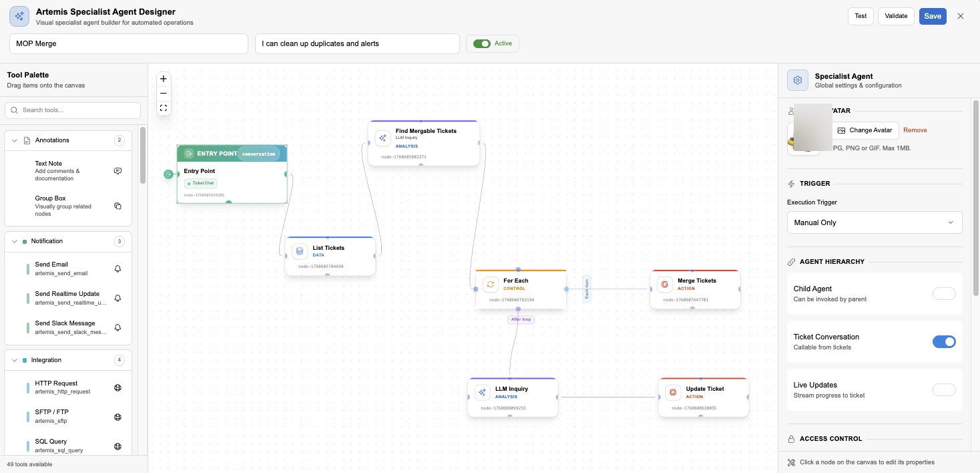Remove the agent avatar

tap(915, 130)
